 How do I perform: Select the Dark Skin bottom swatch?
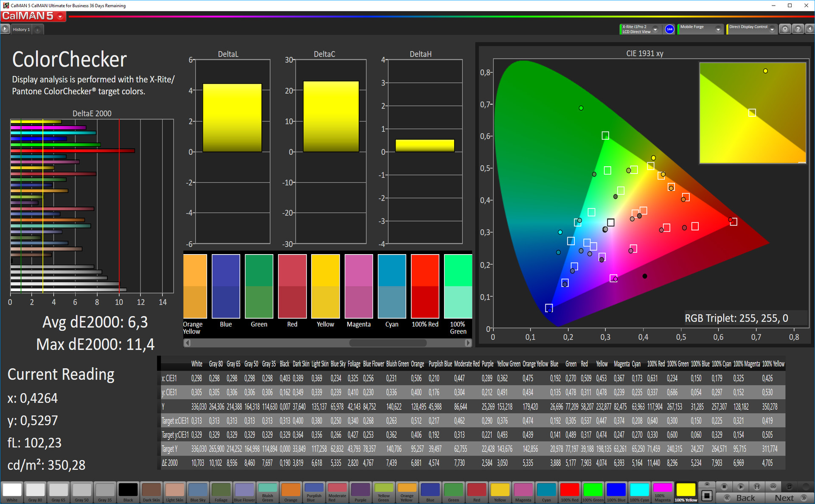pyautogui.click(x=152, y=492)
